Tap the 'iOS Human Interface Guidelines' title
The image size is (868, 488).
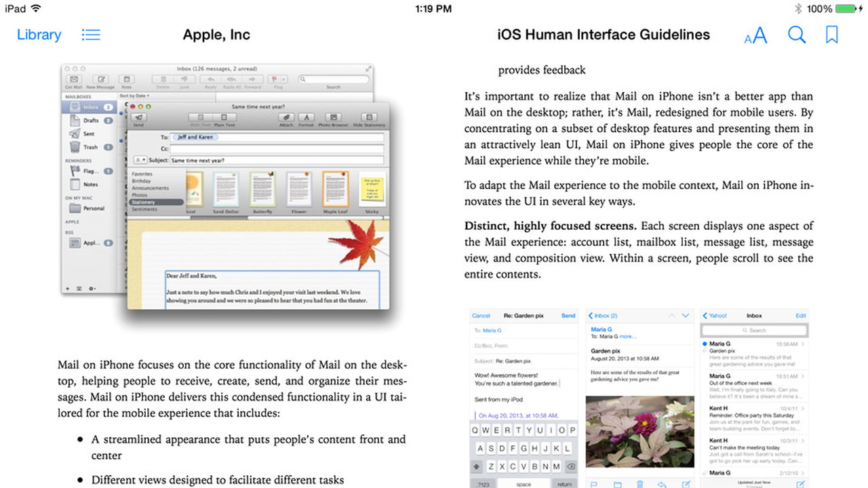[604, 35]
